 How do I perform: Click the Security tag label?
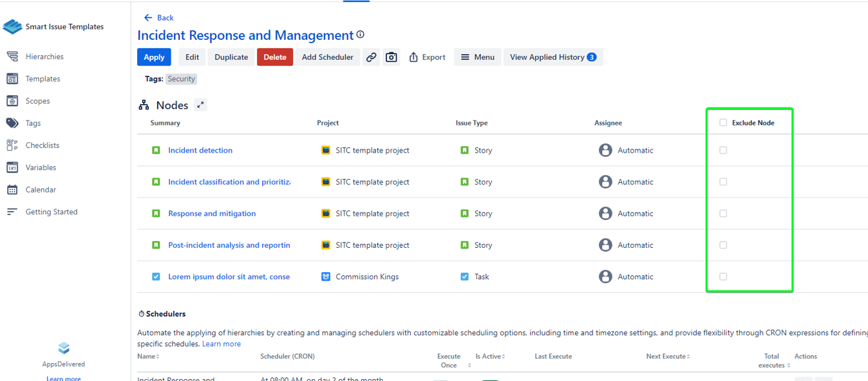(182, 79)
